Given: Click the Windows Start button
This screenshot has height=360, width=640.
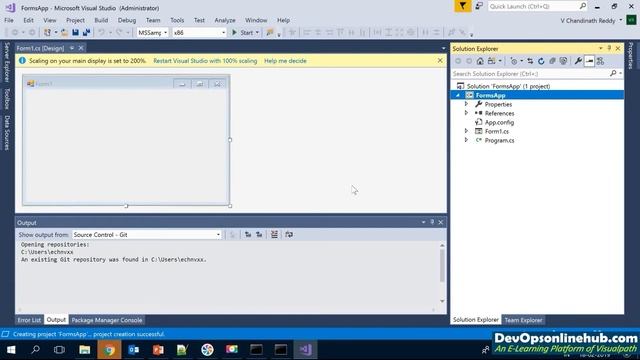Looking at the screenshot, I should pos(11,350).
